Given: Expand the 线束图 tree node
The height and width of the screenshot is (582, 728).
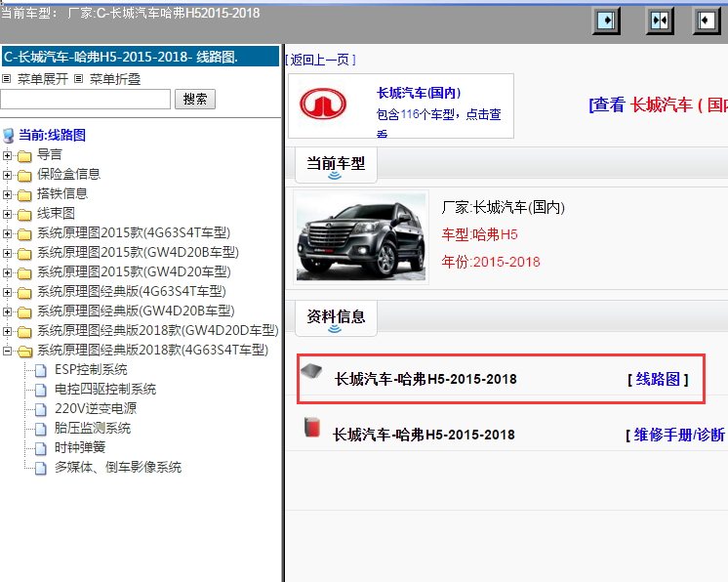Looking at the screenshot, I should coord(7,214).
